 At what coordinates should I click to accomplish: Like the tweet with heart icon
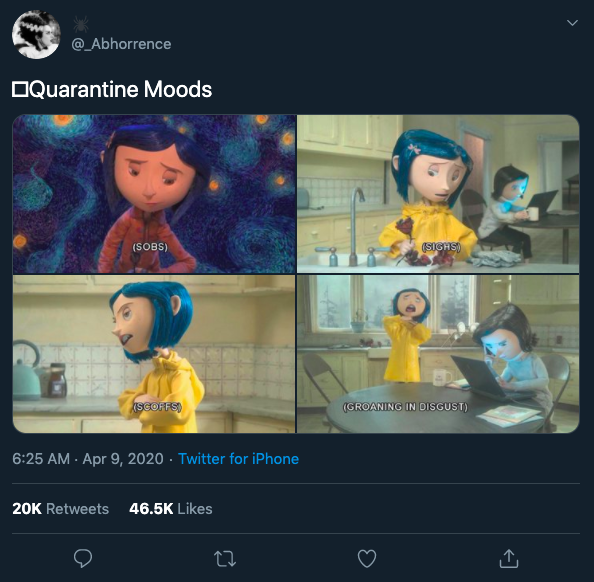(367, 559)
